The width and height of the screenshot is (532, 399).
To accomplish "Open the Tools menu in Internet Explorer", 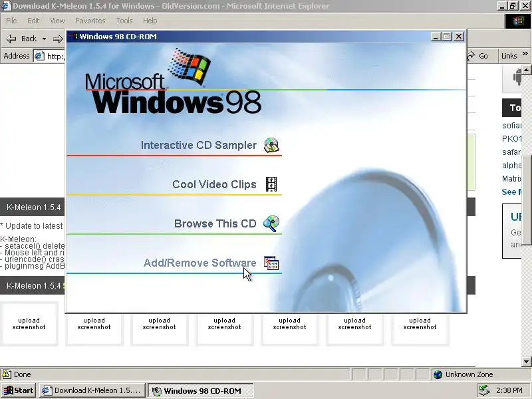I will [124, 21].
